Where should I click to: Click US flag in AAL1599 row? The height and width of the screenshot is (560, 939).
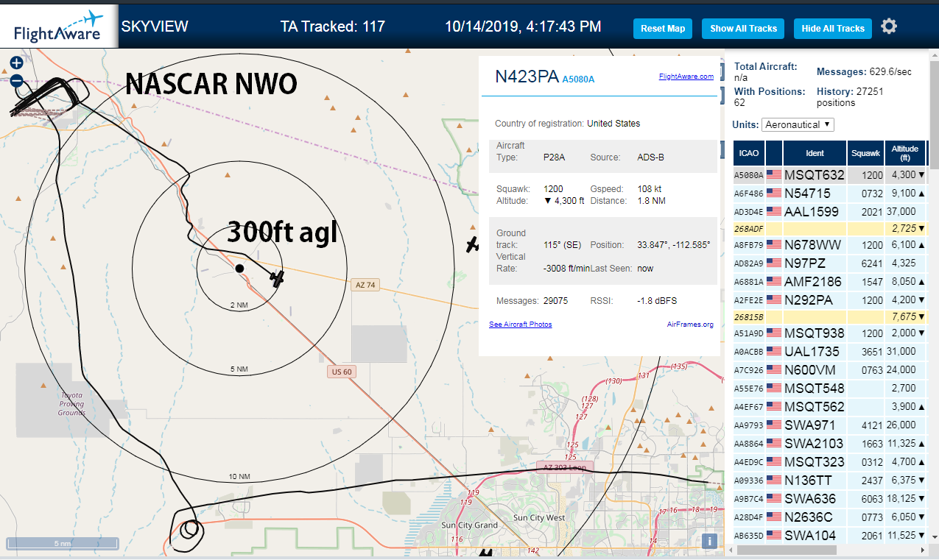pos(773,211)
